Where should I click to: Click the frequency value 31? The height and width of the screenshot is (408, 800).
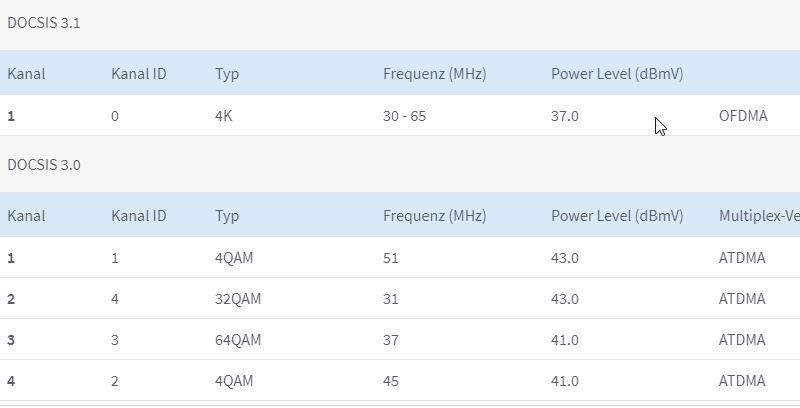click(390, 299)
